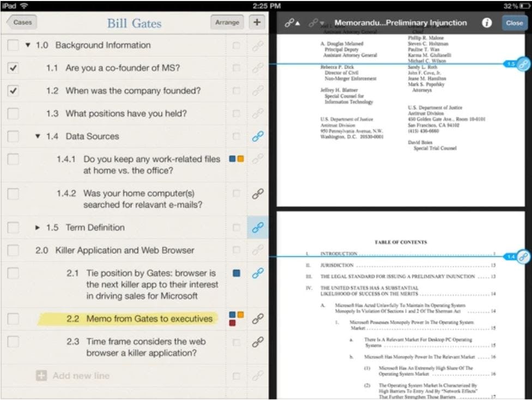The width and height of the screenshot is (532, 400).
Task: Check the box for 1.3 What positions have you held?
Action: pyautogui.click(x=12, y=113)
